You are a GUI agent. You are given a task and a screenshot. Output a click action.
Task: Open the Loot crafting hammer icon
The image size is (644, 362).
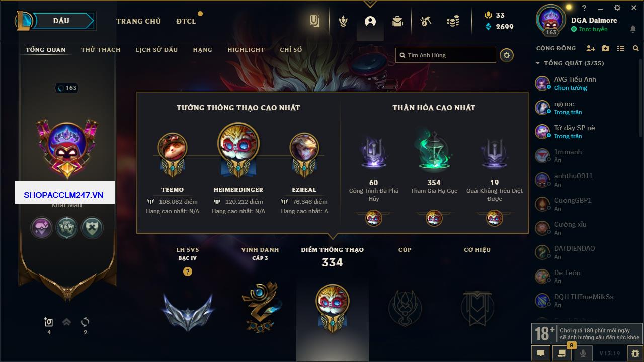click(426, 21)
